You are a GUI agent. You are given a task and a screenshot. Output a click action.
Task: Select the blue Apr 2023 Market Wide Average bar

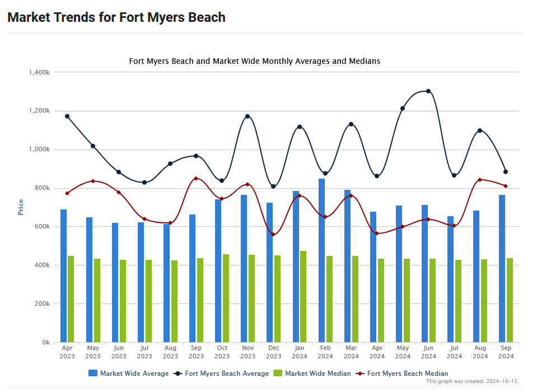pos(64,276)
